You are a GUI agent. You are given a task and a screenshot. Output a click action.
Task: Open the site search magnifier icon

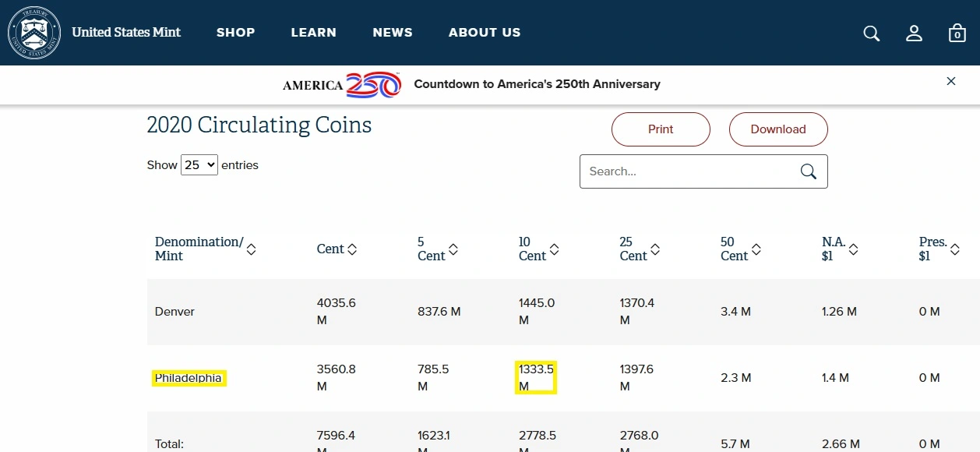[872, 33]
